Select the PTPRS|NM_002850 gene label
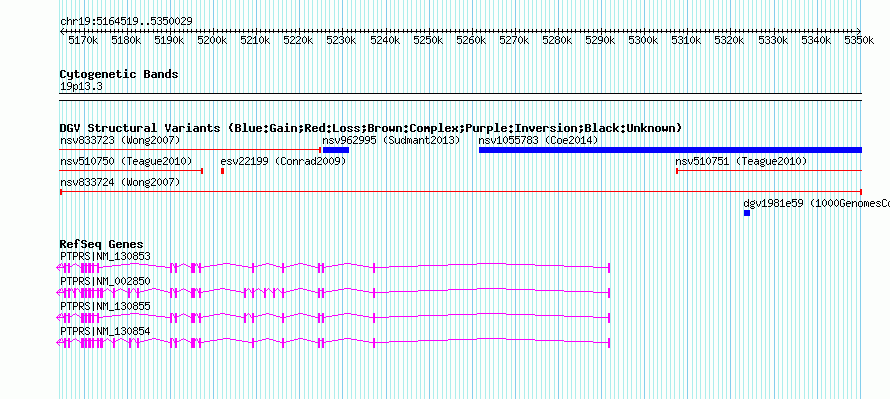 (x=105, y=281)
